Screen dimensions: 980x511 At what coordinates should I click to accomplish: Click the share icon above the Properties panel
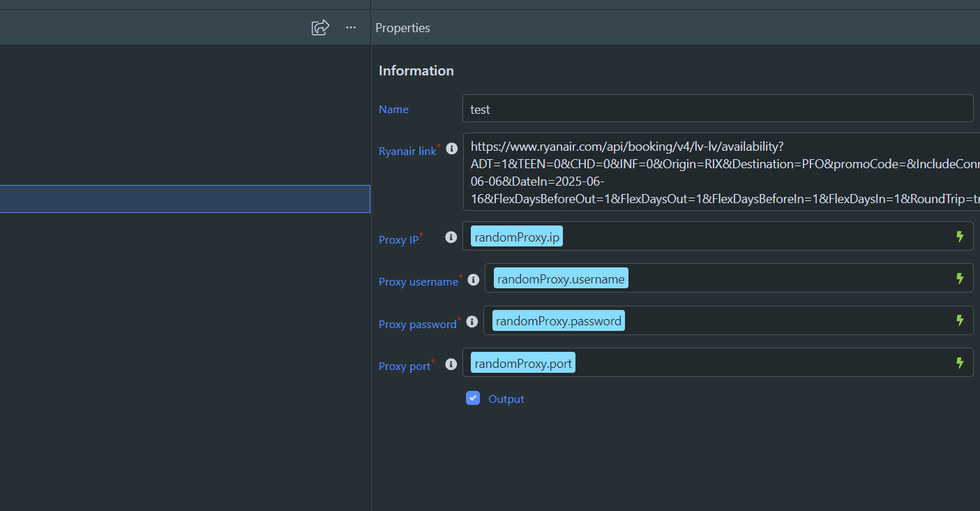pos(319,27)
